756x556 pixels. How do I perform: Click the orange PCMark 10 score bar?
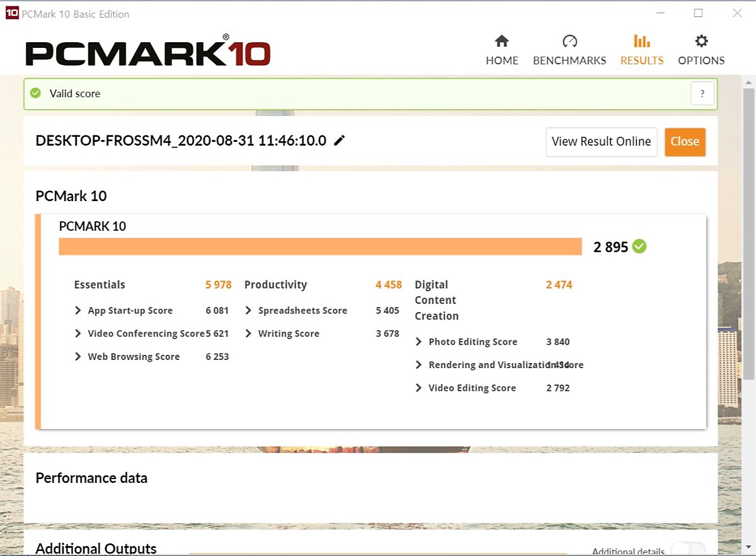pos(320,246)
